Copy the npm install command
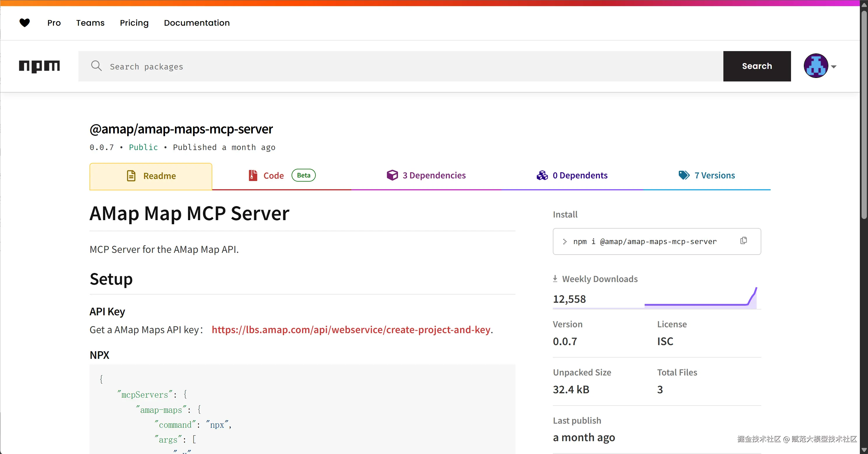The height and width of the screenshot is (454, 868). (743, 241)
